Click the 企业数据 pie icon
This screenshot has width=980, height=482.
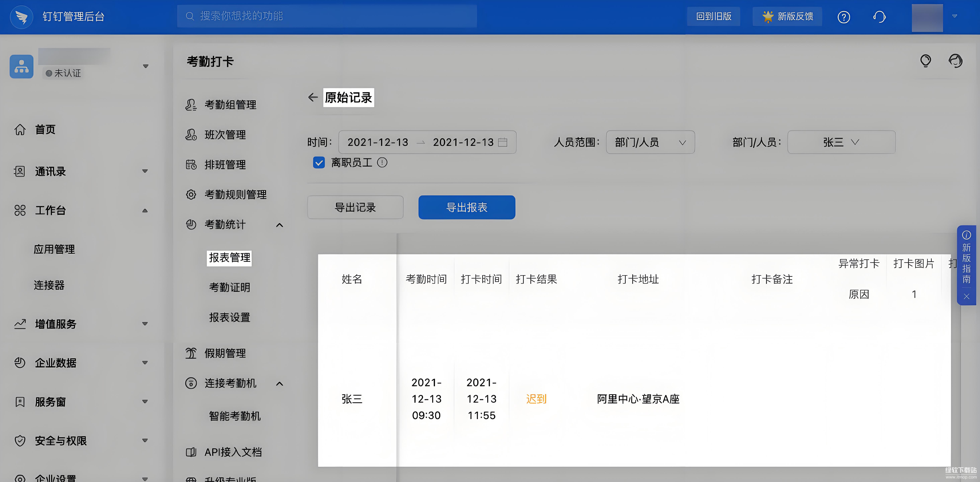point(20,363)
